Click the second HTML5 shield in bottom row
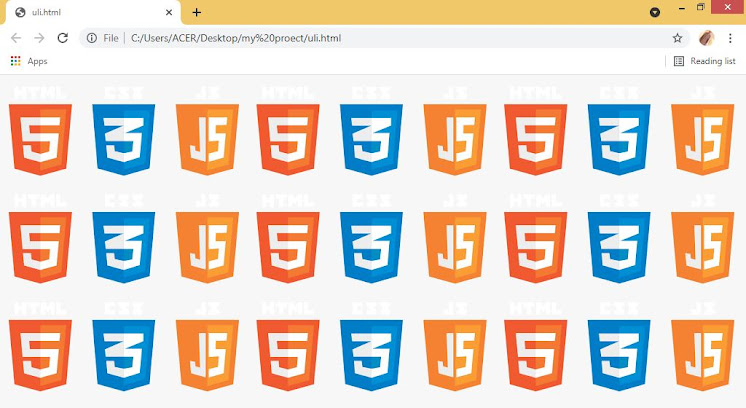This screenshot has height=408, width=746. (x=288, y=355)
